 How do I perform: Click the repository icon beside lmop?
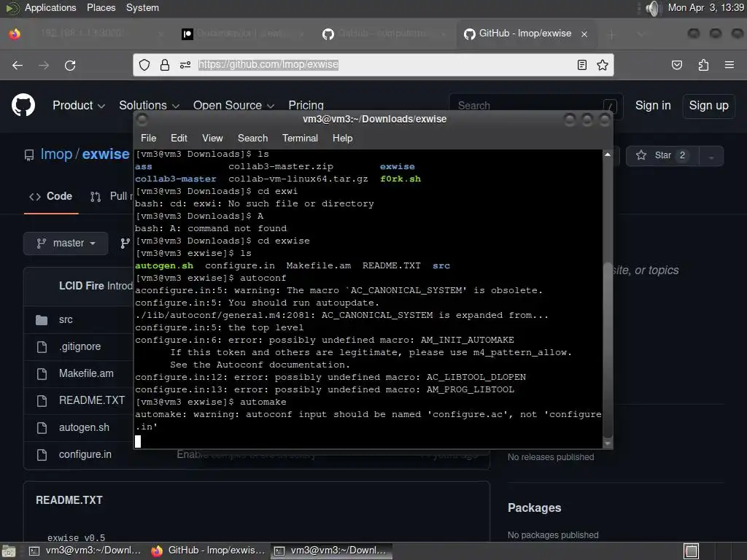coord(29,155)
